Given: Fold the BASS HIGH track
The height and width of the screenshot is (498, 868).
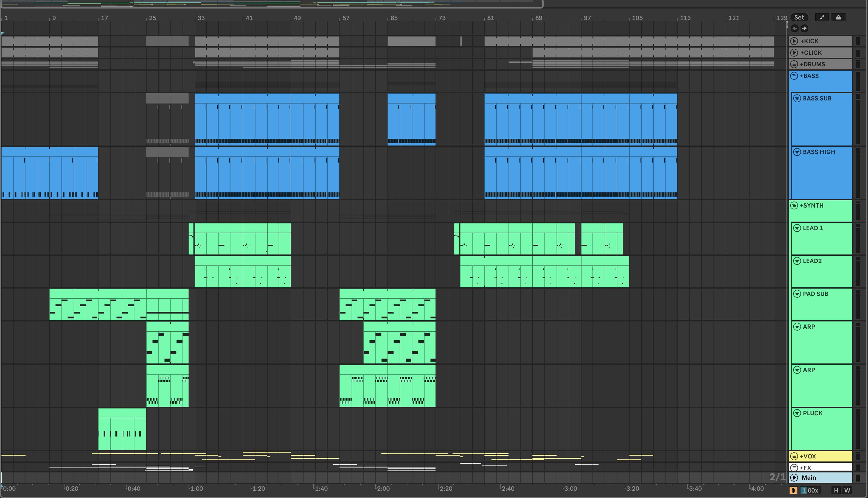Looking at the screenshot, I should point(797,152).
